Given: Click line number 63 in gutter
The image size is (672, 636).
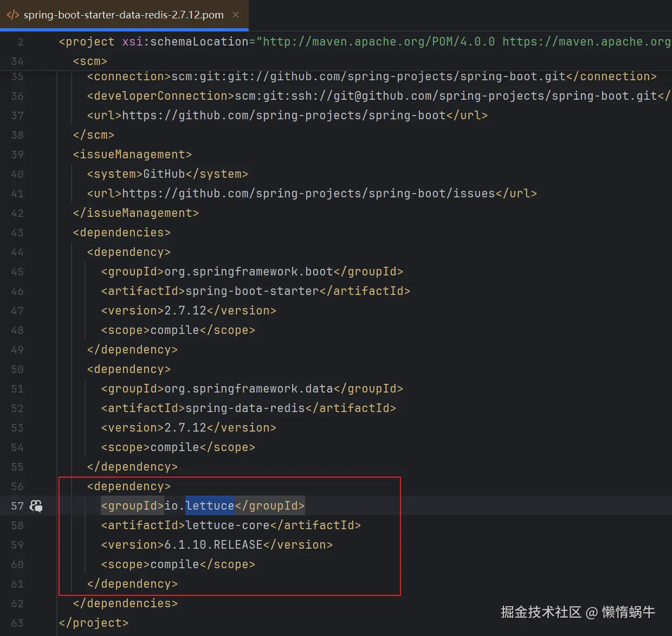Looking at the screenshot, I should [17, 623].
